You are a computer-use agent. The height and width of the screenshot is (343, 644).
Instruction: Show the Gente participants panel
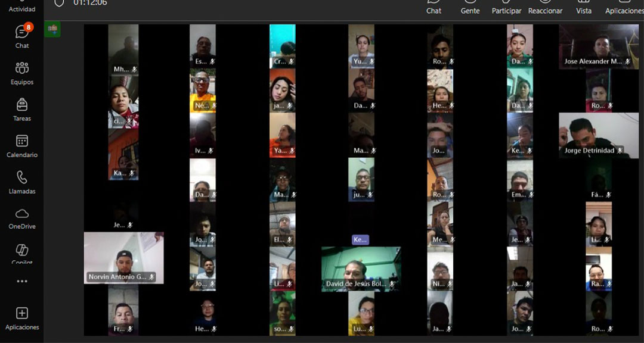coord(470,7)
